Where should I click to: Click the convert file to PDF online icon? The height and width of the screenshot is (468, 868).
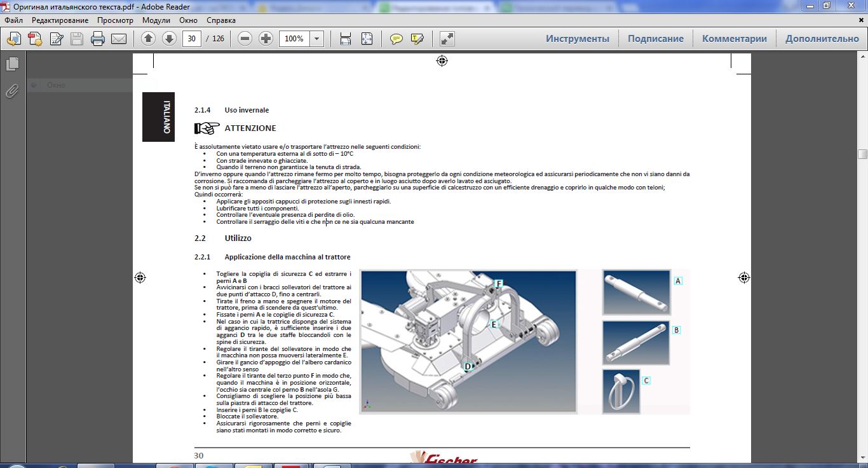[x=13, y=39]
